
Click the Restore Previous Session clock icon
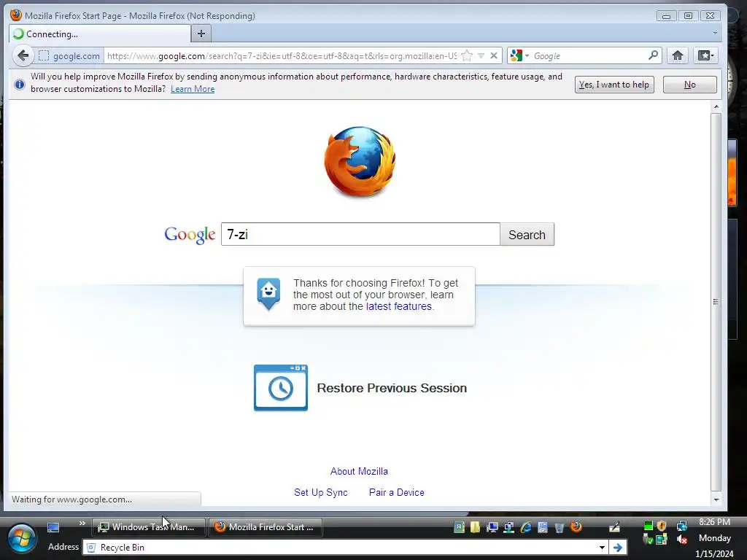point(281,388)
